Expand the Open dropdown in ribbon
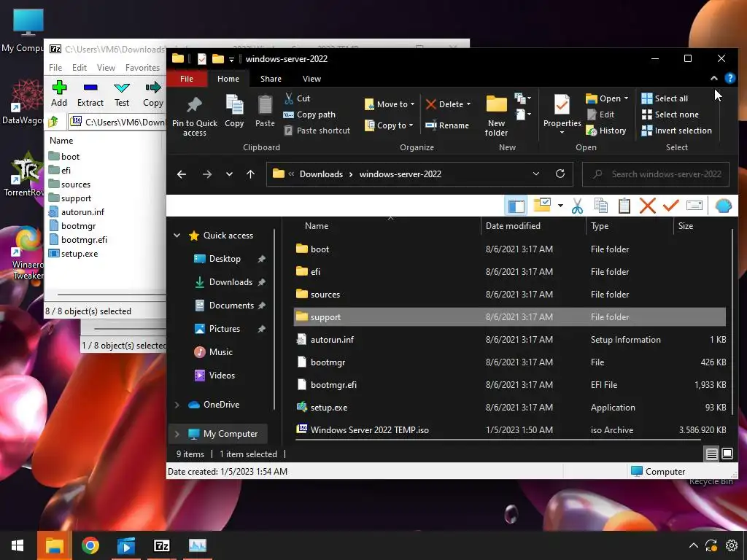 pyautogui.click(x=626, y=98)
